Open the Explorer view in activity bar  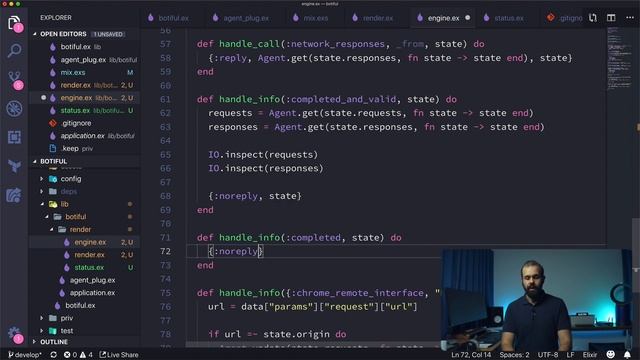tap(14, 23)
